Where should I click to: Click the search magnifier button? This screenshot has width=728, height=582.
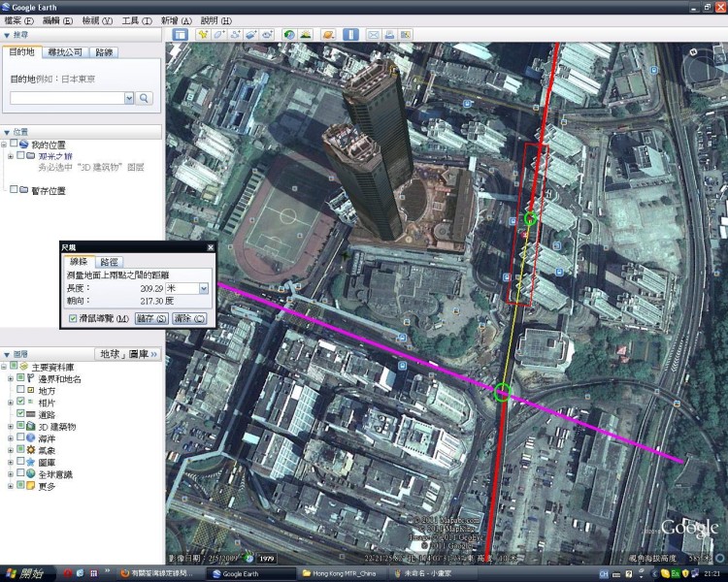point(145,98)
